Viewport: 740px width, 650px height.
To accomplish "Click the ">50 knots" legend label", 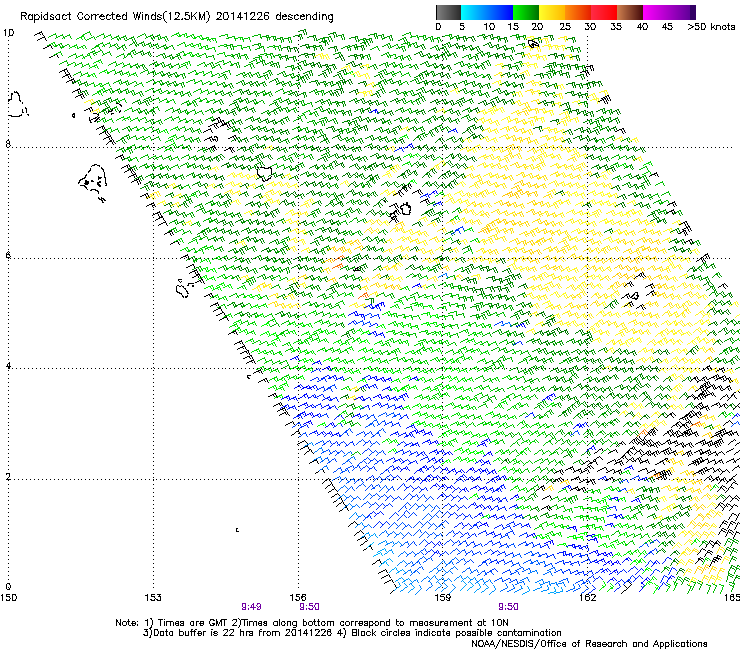I will 711,27.
